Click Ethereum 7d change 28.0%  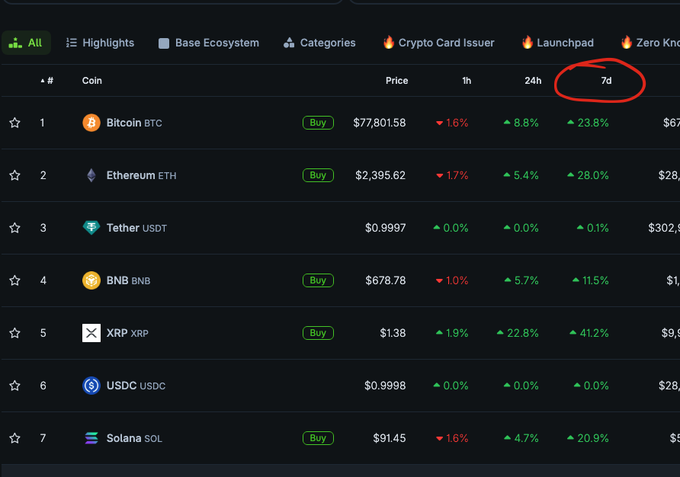coord(588,175)
